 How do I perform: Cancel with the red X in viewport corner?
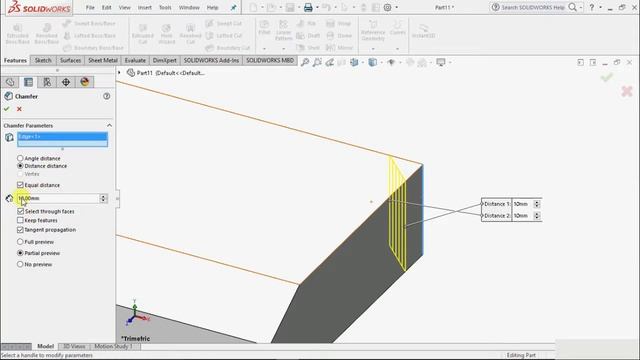click(x=627, y=91)
